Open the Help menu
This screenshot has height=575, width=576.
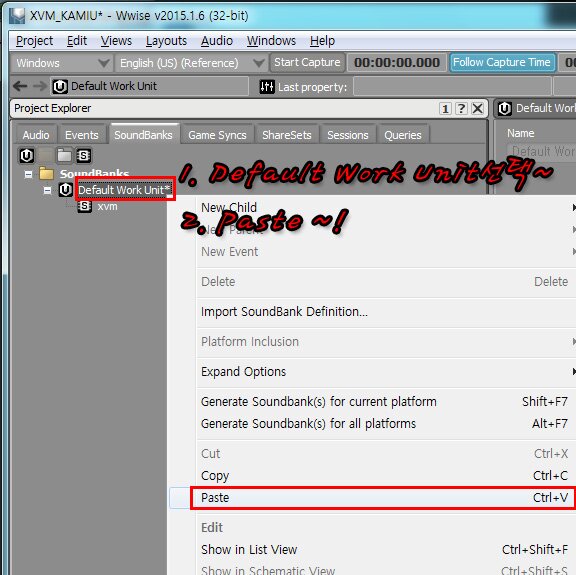point(322,41)
